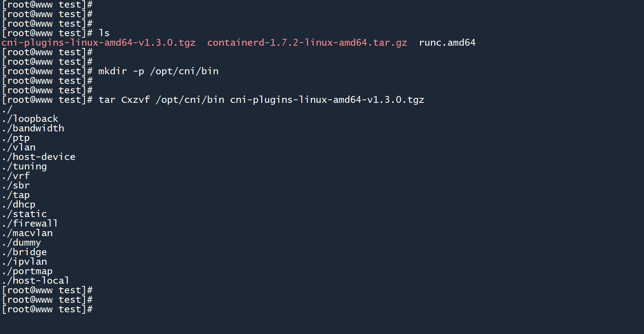Click the ./static output line

[24, 214]
